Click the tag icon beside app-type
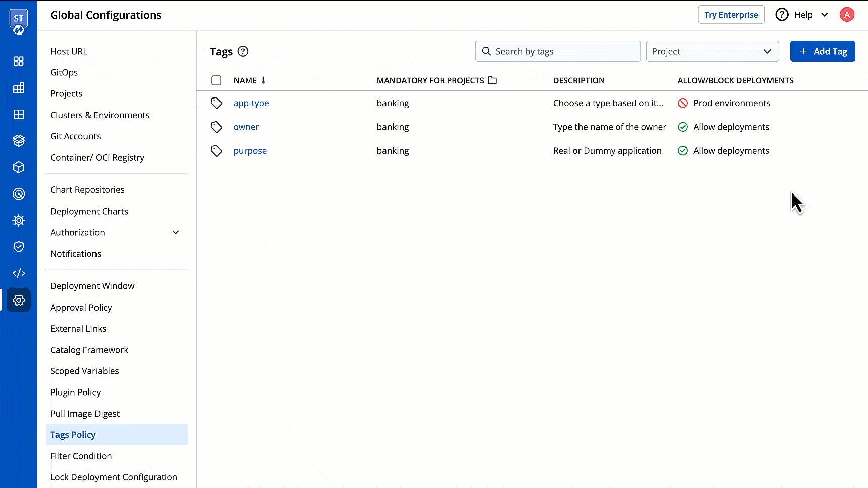This screenshot has height=488, width=868. (x=216, y=103)
